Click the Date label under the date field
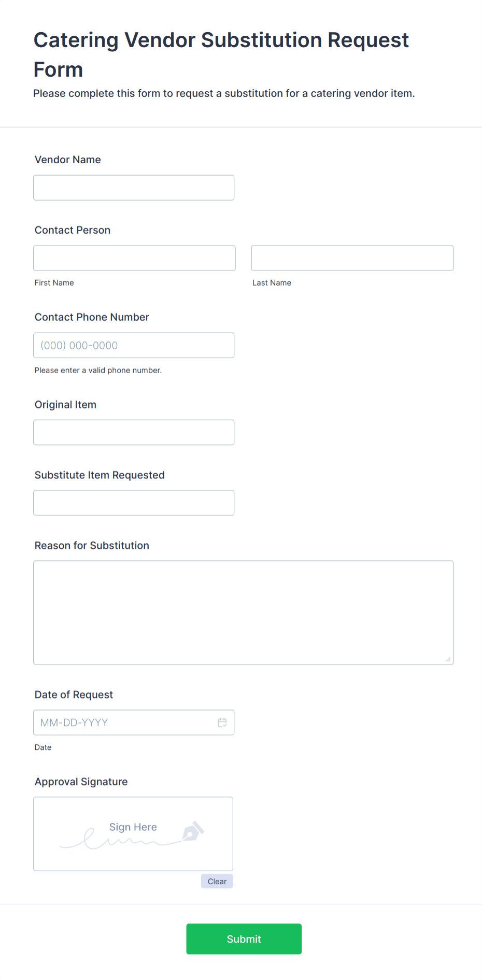 click(42, 747)
